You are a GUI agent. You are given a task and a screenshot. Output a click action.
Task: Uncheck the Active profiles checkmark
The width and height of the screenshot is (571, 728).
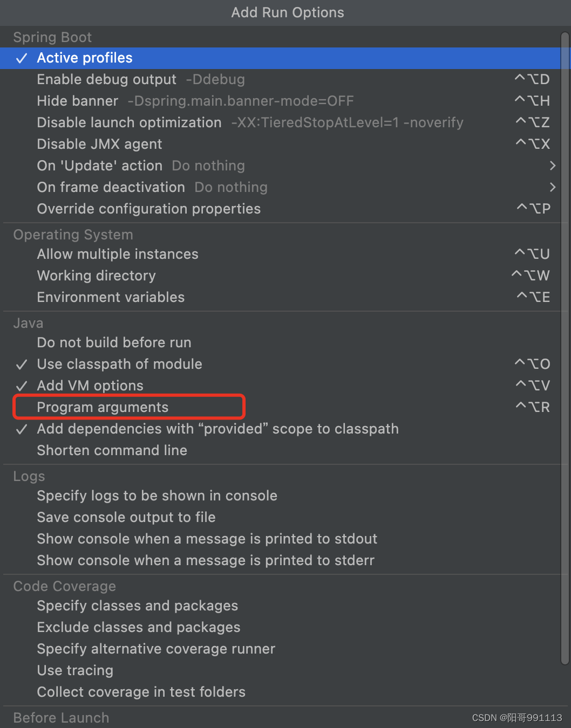(22, 58)
